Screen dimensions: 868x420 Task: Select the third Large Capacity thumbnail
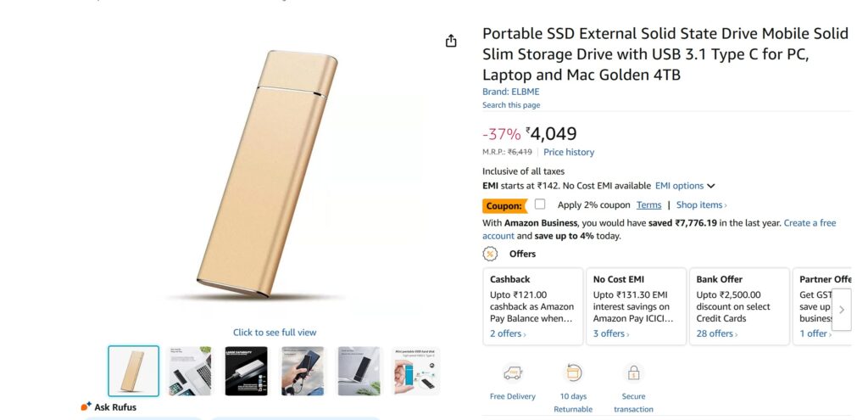pos(246,371)
